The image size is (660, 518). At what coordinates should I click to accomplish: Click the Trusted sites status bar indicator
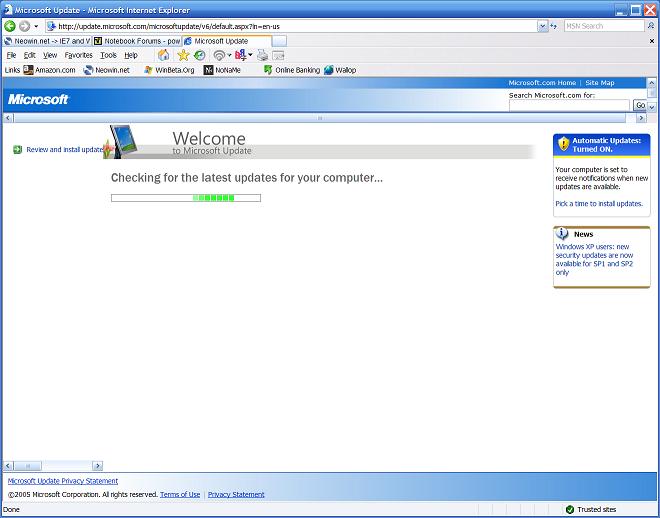591,510
